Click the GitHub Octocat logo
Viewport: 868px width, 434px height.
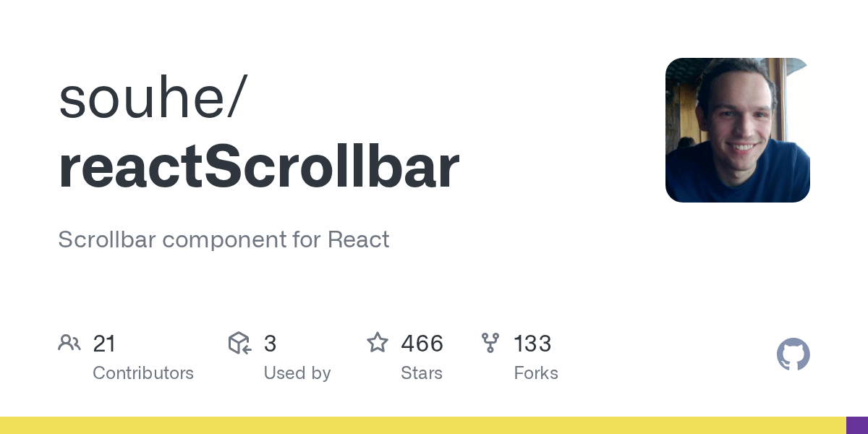pyautogui.click(x=793, y=354)
